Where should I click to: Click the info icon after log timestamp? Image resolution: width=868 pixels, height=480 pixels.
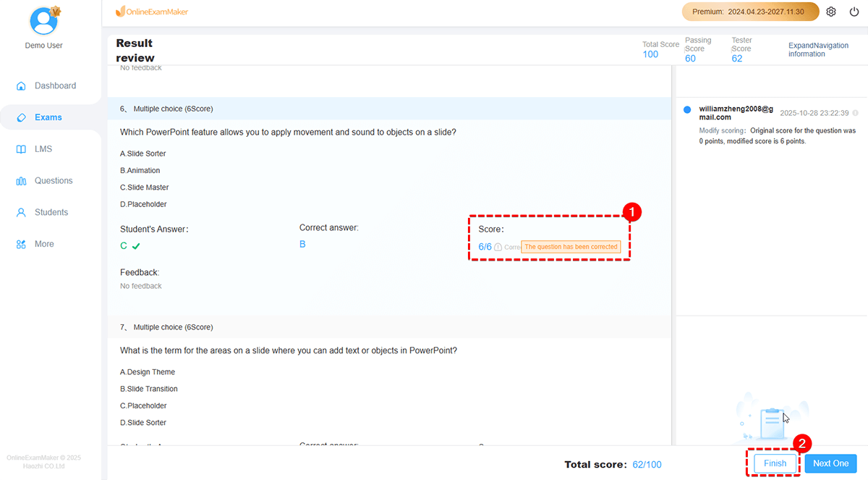(x=856, y=113)
